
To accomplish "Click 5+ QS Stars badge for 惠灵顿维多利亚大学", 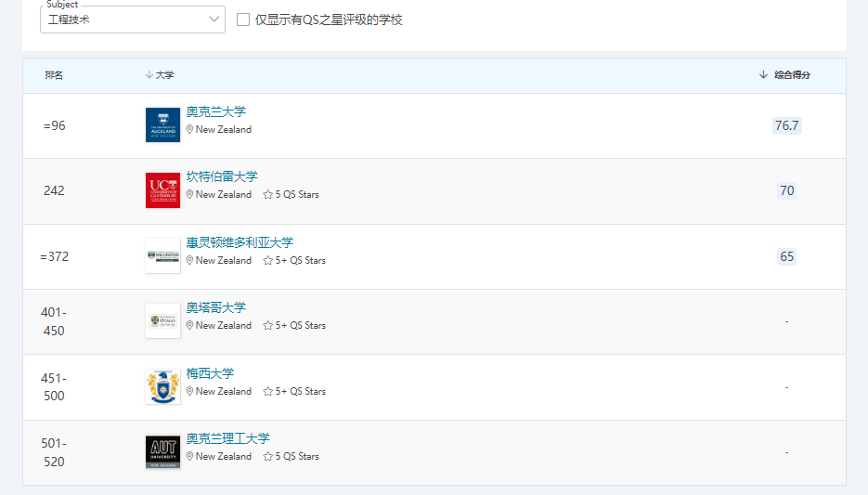I will click(x=294, y=260).
